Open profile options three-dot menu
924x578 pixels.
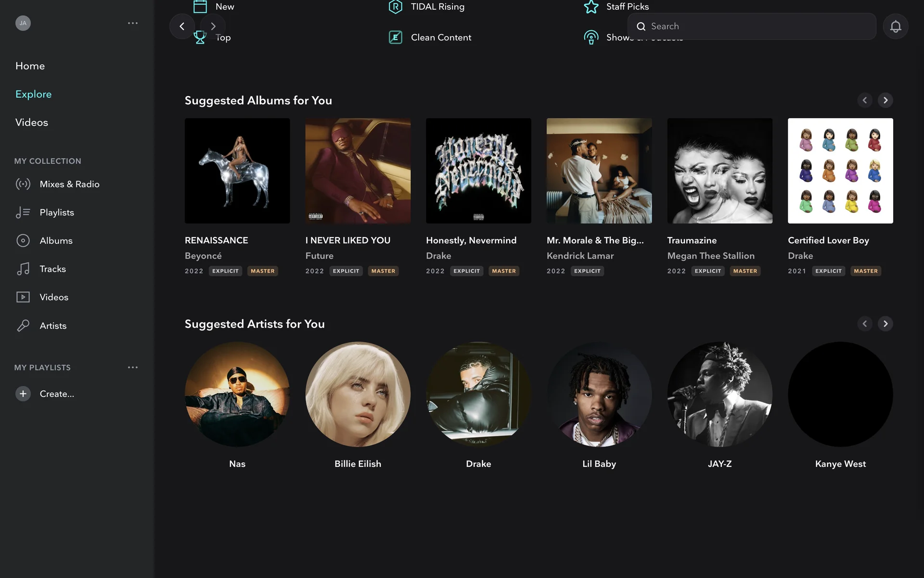[x=133, y=23]
